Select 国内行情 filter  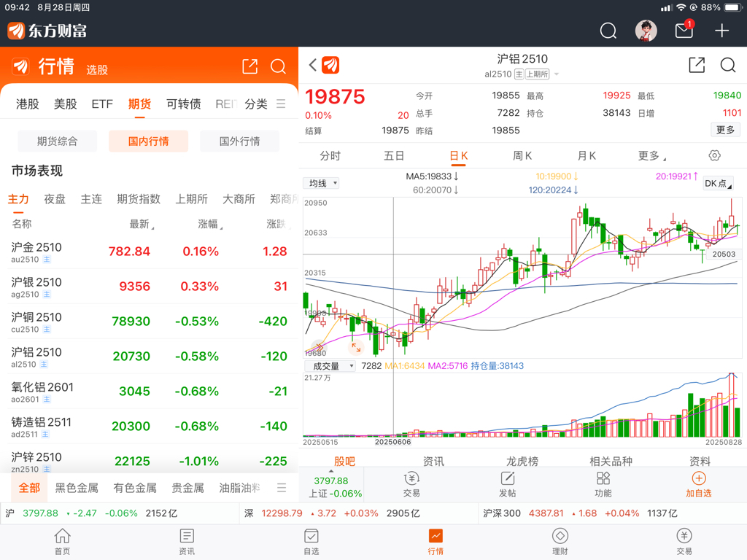pyautogui.click(x=148, y=141)
